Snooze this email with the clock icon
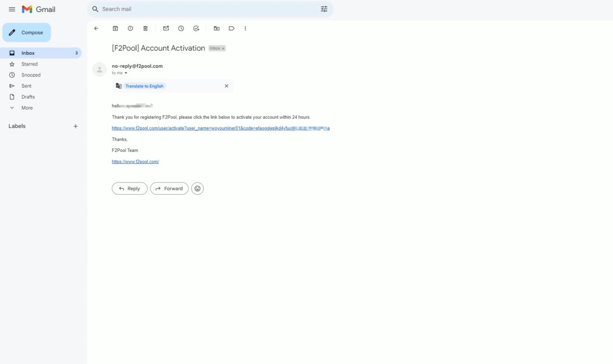Screen dimensions: 613x364 (x=181, y=29)
